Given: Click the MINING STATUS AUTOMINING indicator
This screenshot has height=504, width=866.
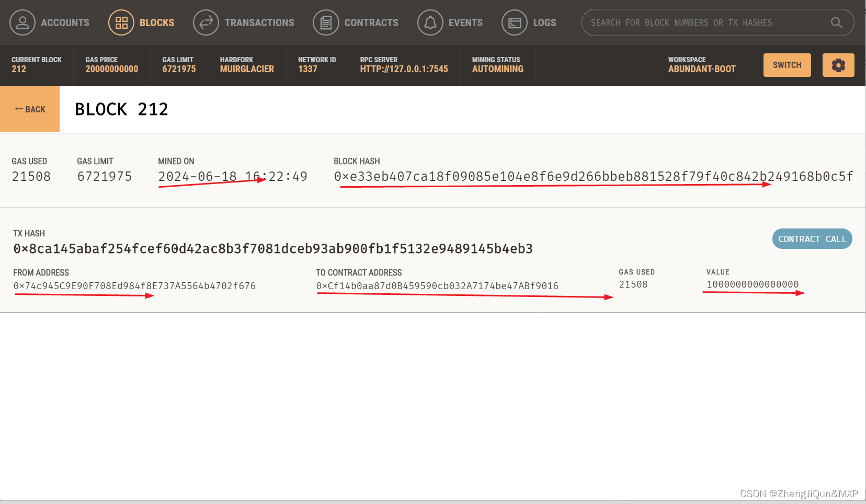Looking at the screenshot, I should [x=497, y=65].
